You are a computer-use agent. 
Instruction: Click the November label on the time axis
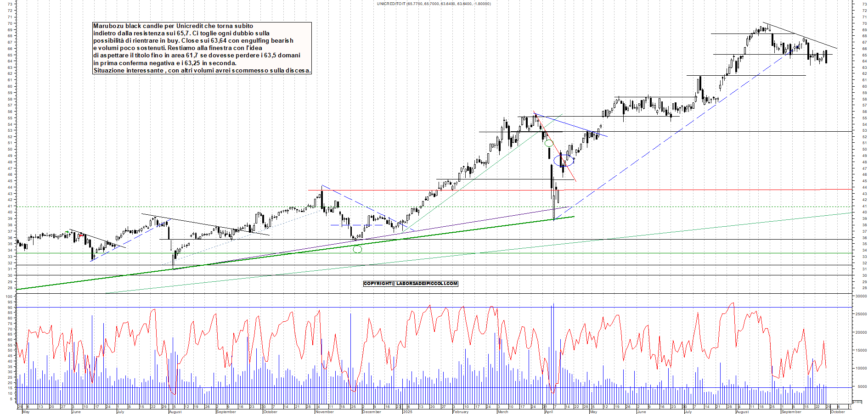(324, 412)
